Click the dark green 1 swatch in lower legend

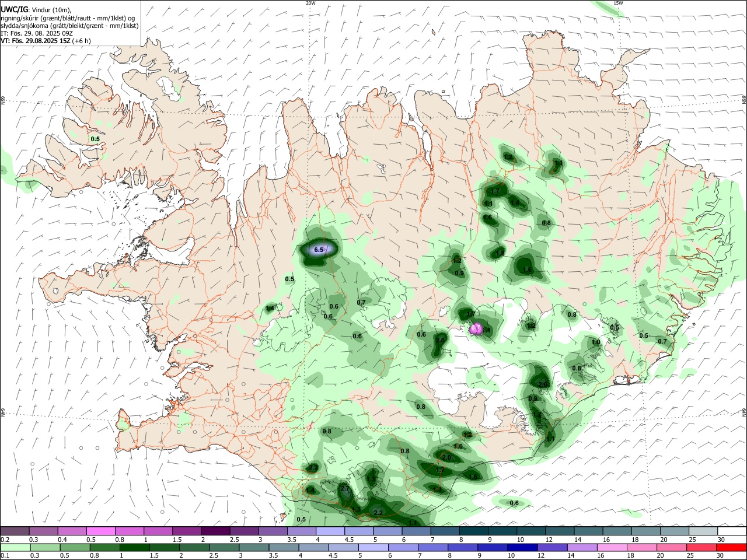[x=134, y=548]
